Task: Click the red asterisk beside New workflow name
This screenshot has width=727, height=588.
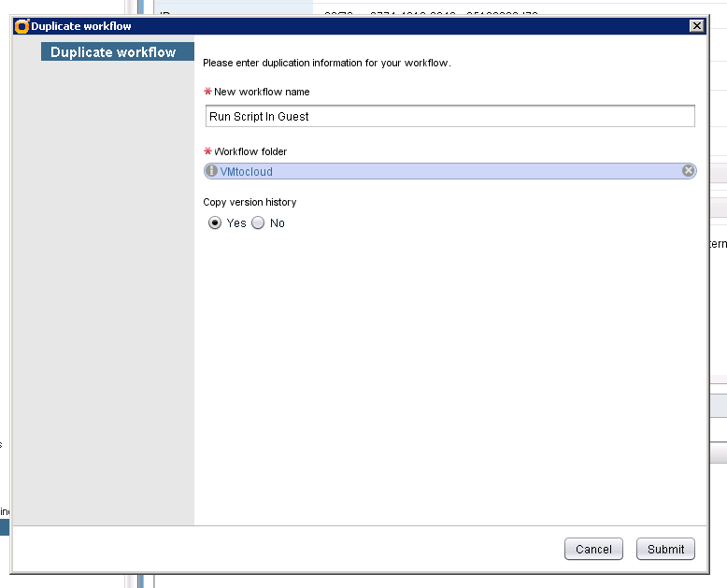Action: [207, 92]
